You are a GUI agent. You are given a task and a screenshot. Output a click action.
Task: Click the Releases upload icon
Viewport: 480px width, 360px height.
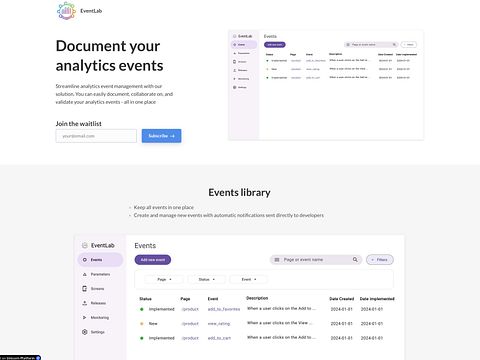click(x=85, y=303)
